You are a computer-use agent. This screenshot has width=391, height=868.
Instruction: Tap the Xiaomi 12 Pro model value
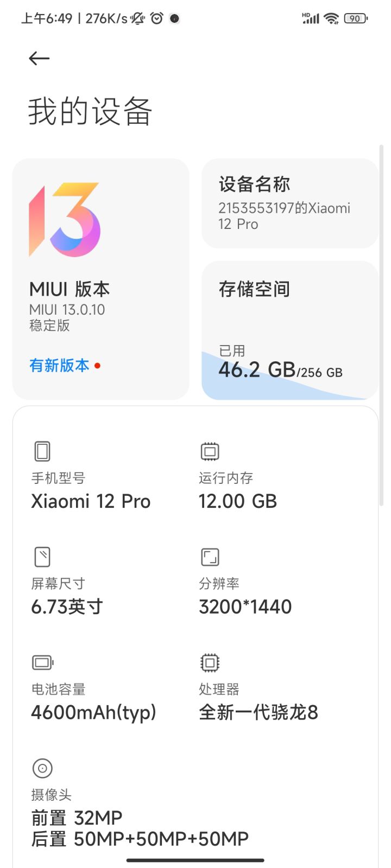91,501
